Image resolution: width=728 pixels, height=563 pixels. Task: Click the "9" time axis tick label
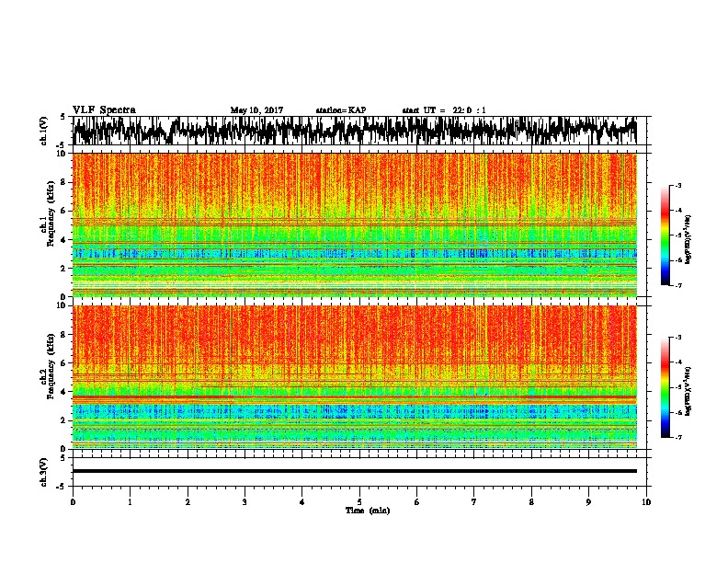pos(588,502)
